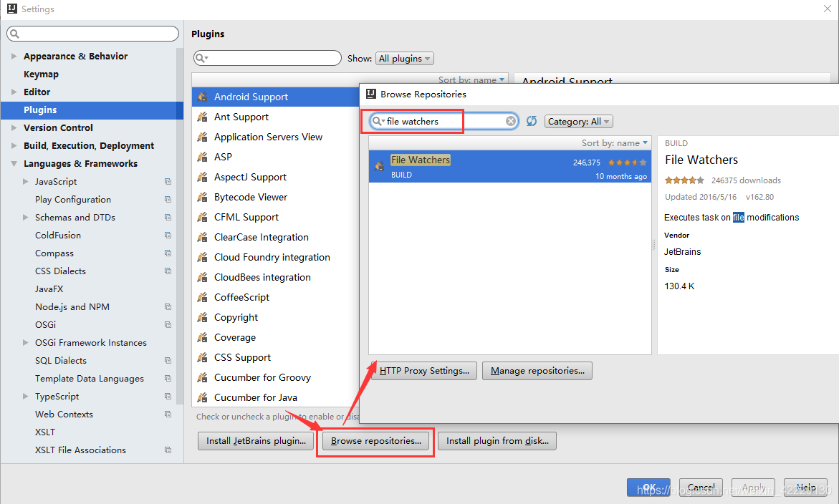
Task: Click the Apply button in Settings
Action: (753, 488)
